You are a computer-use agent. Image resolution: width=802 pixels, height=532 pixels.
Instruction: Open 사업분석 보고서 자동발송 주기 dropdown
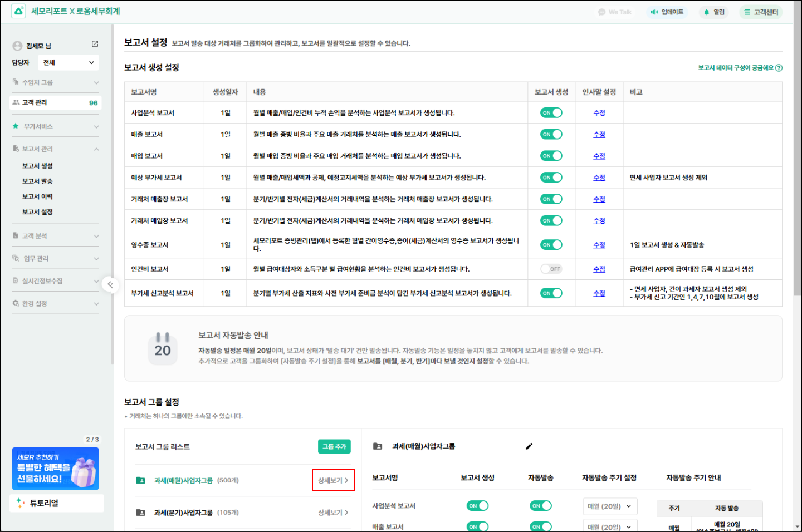(609, 506)
